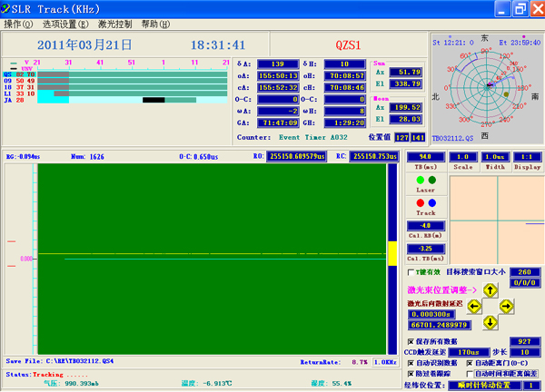Click the Moon El 28.03 value
545x392 pixels.
click(x=405, y=119)
